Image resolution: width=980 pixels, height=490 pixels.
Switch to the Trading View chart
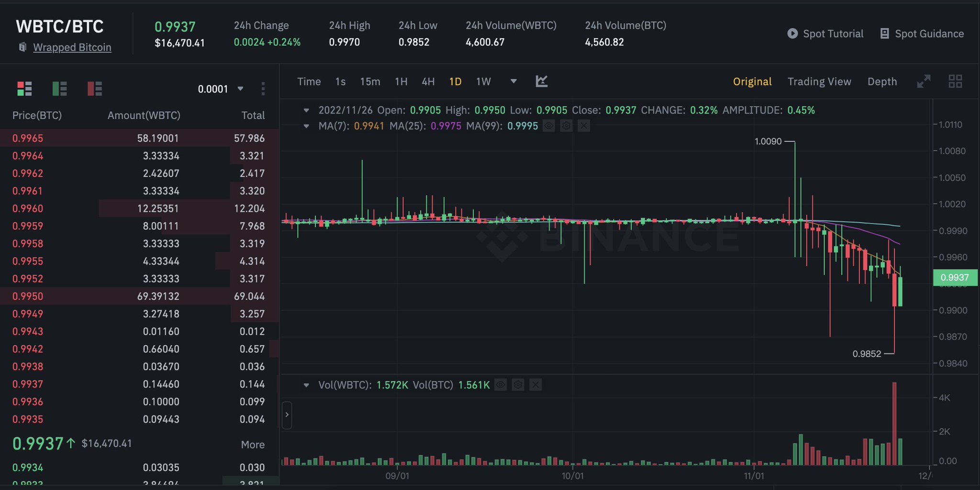point(819,81)
